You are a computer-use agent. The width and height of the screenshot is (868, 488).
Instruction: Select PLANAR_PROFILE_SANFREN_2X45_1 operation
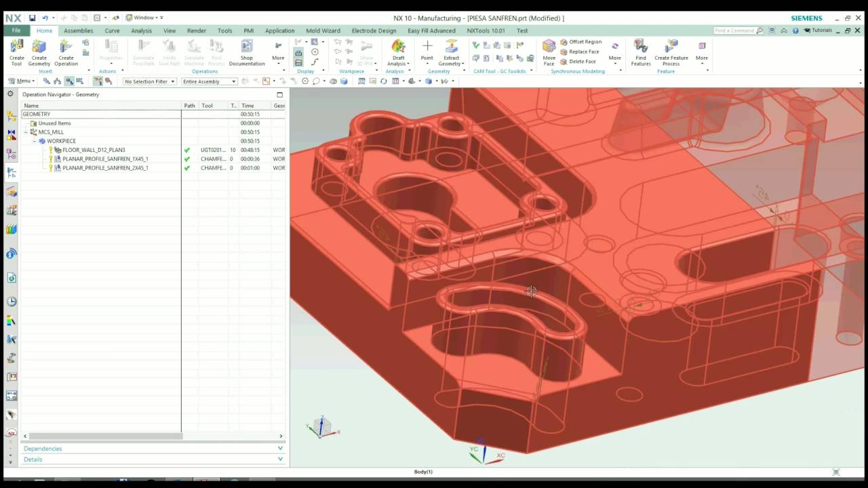[105, 167]
